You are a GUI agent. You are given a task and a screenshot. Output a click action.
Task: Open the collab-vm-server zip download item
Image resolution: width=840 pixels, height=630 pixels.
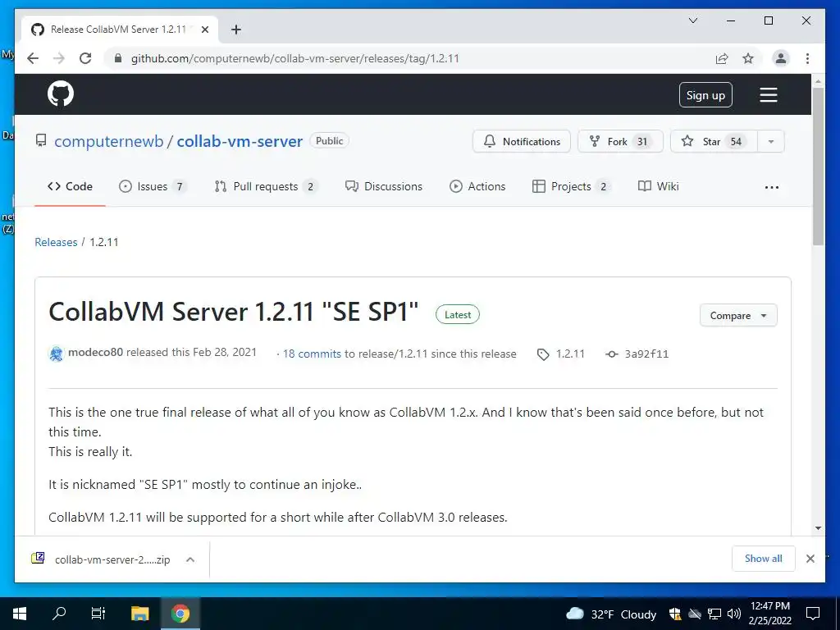112,559
